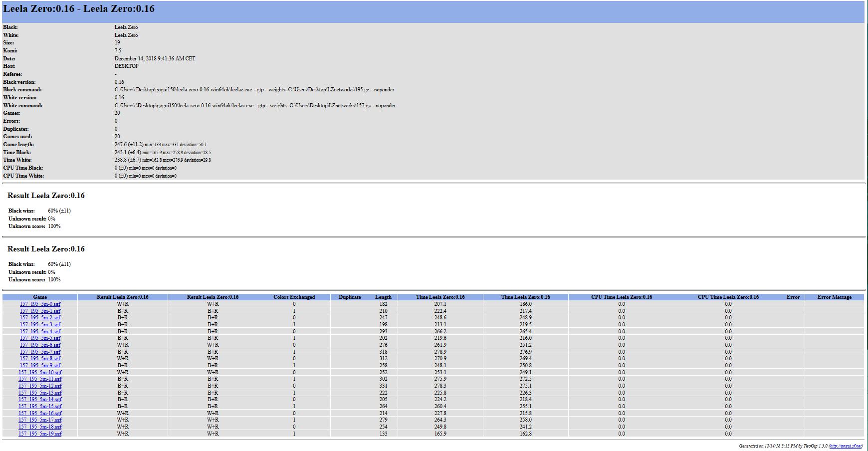
Task: Open the 157_195_5m-1.sgf game link
Action: pos(40,311)
